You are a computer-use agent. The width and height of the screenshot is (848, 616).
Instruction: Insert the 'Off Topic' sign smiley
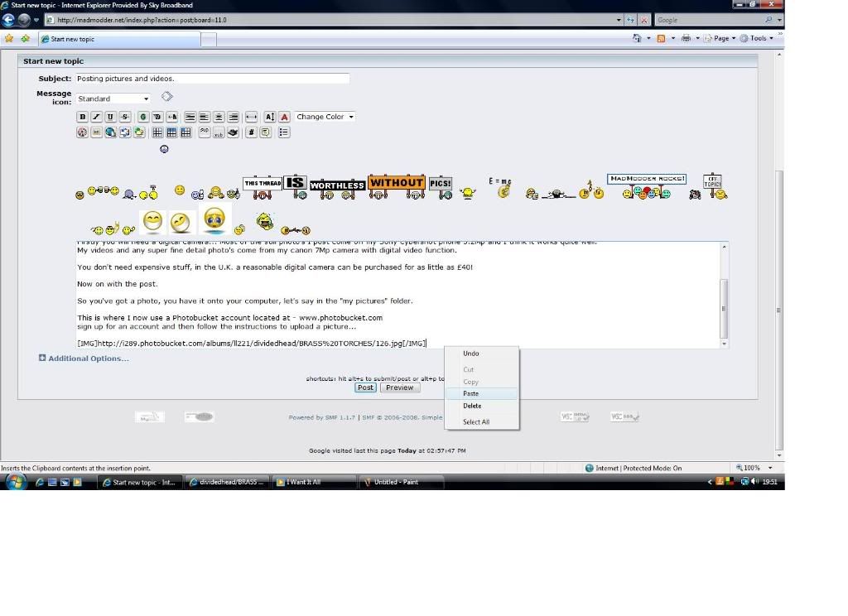point(715,186)
